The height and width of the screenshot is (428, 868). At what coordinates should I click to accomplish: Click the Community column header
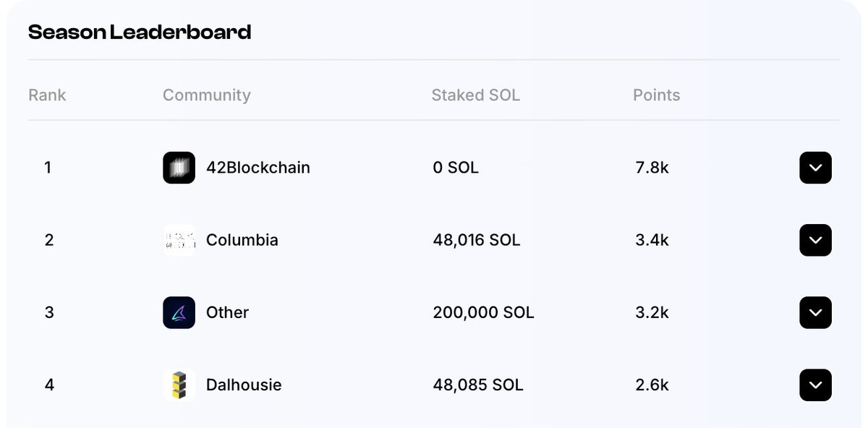point(206,95)
